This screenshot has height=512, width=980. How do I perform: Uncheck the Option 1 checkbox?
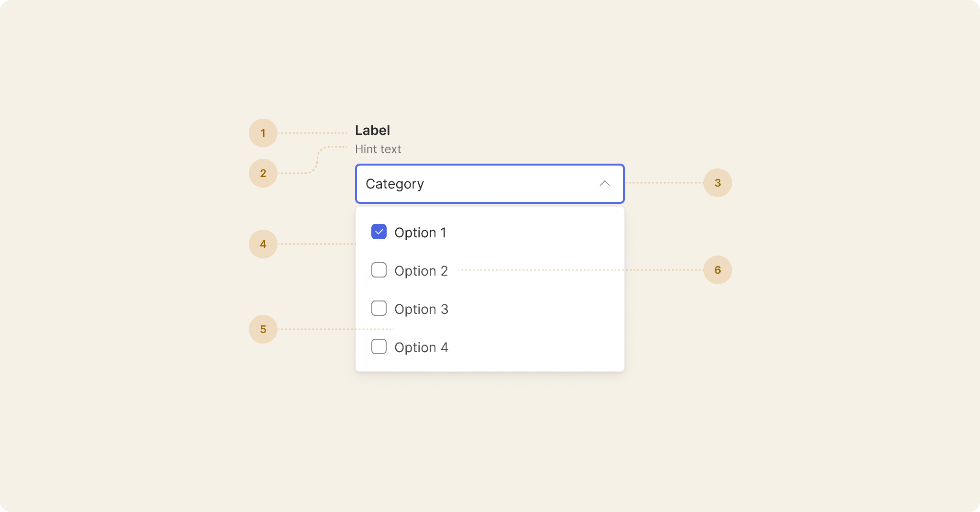379,232
